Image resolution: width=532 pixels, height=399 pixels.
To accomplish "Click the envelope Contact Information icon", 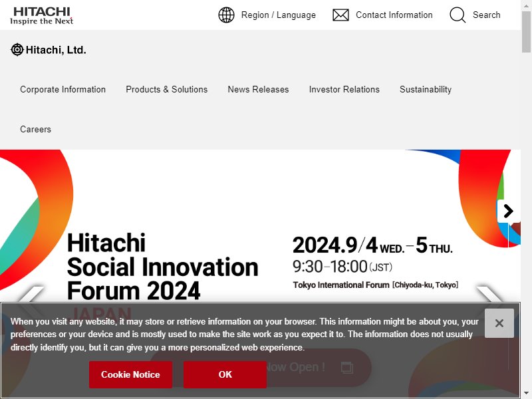I will click(340, 15).
